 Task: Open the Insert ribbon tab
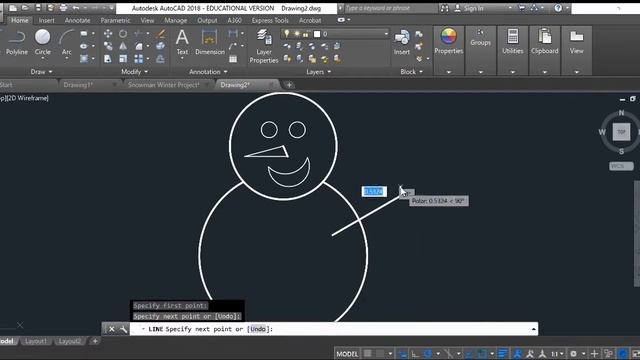(x=47, y=20)
